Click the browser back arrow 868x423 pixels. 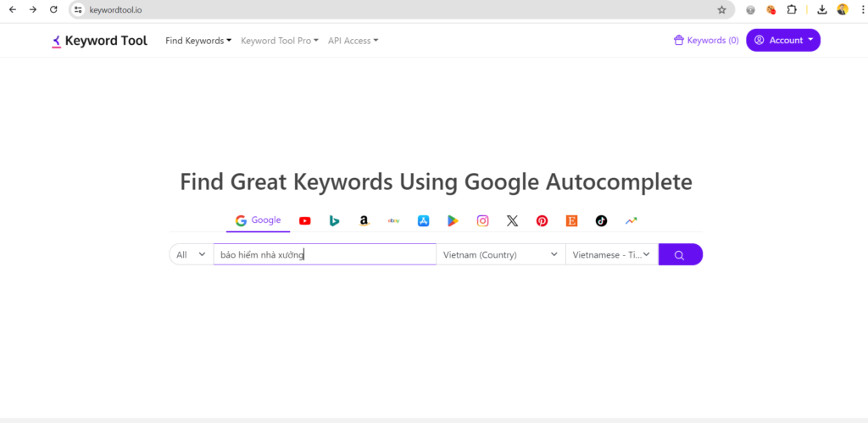tap(13, 9)
